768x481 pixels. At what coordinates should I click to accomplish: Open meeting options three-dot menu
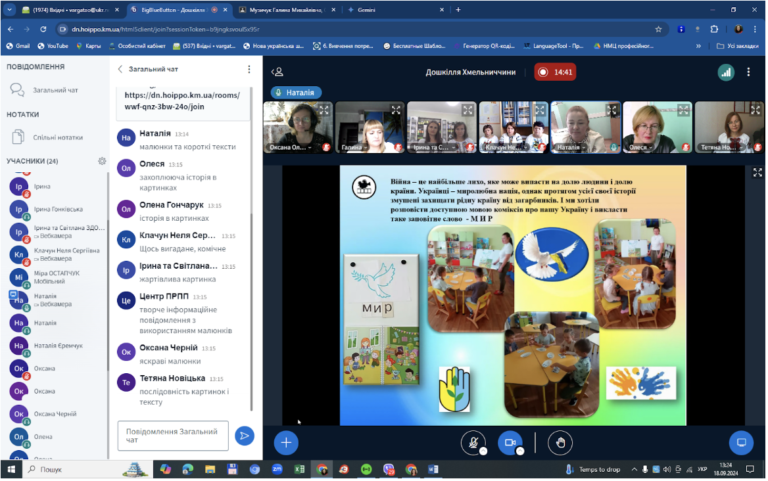click(x=748, y=72)
